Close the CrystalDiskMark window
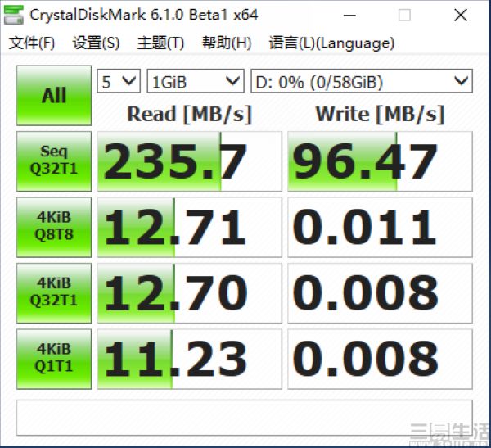 (x=461, y=15)
